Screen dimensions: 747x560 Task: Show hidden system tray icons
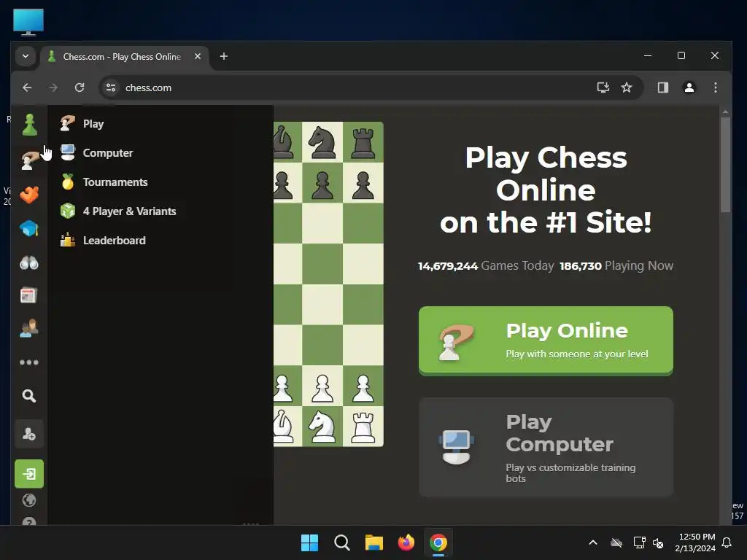click(593, 542)
